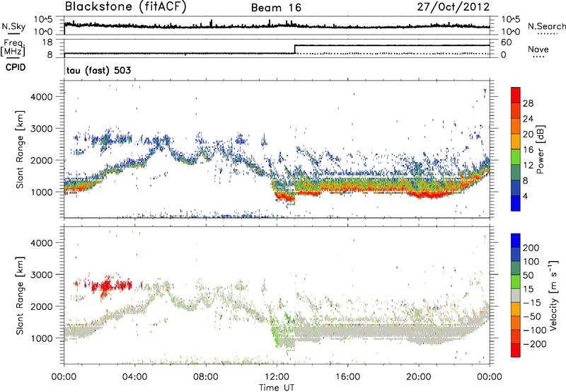Select the gray Velocity segment between 15 and -15
This screenshot has width=566, height=392.
tap(516, 296)
